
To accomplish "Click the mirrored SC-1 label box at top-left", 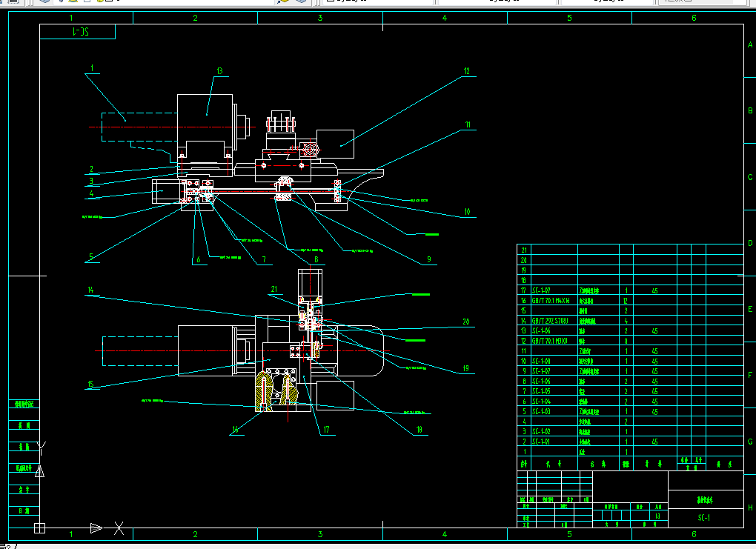I will [x=78, y=32].
